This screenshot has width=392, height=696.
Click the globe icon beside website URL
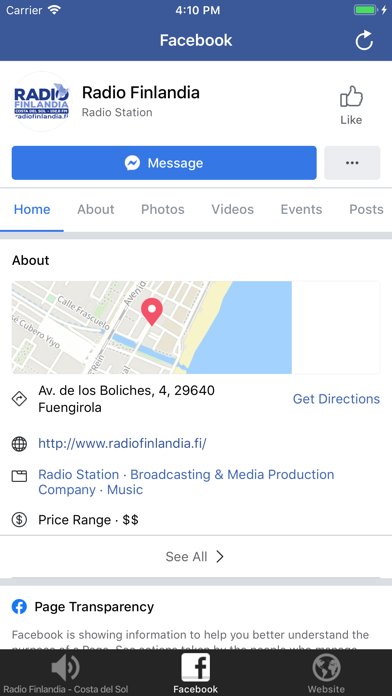(19, 444)
